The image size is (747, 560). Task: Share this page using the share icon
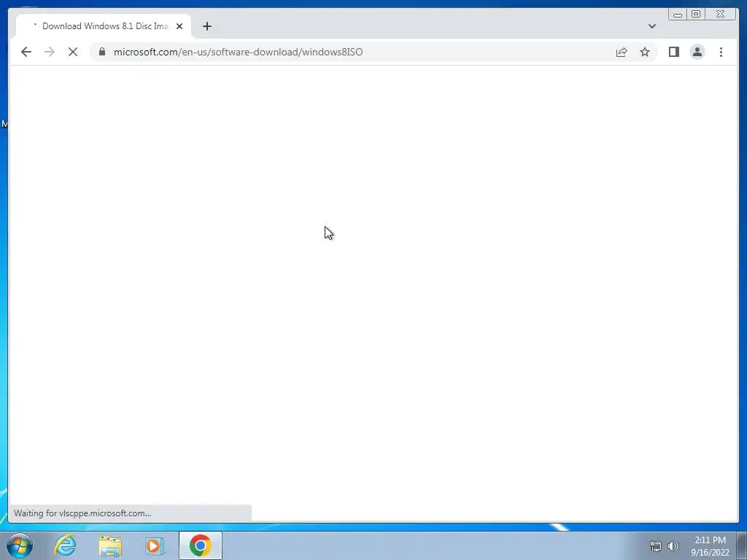(622, 52)
